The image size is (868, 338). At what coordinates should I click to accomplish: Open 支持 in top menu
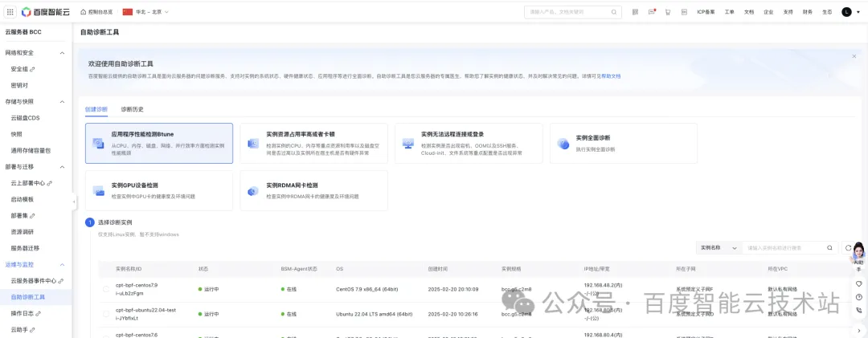pos(788,11)
